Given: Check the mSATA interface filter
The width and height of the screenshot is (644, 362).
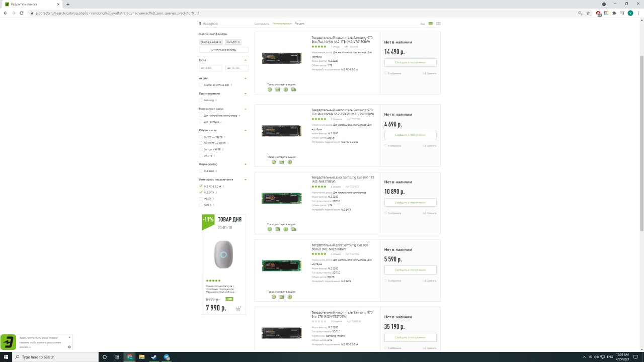Looking at the screenshot, I should pos(201,199).
